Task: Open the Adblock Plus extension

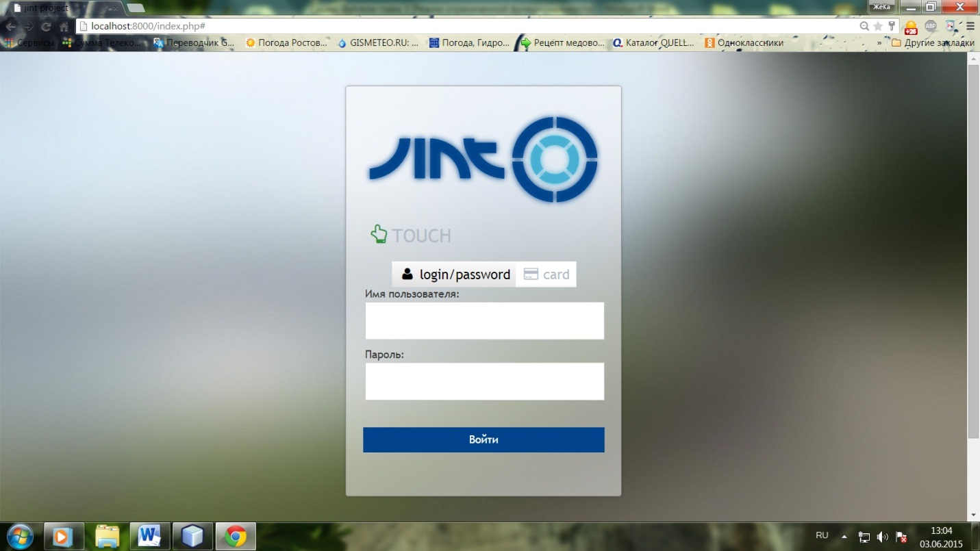Action: coord(931,26)
